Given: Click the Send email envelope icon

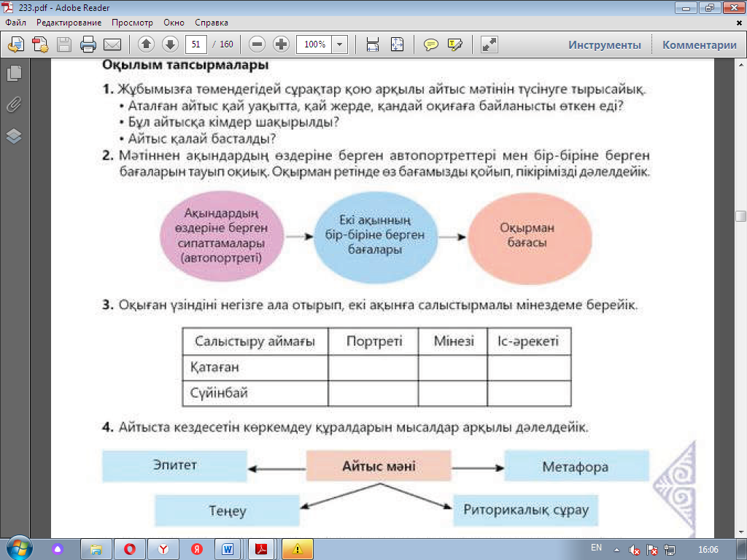Looking at the screenshot, I should click(112, 44).
